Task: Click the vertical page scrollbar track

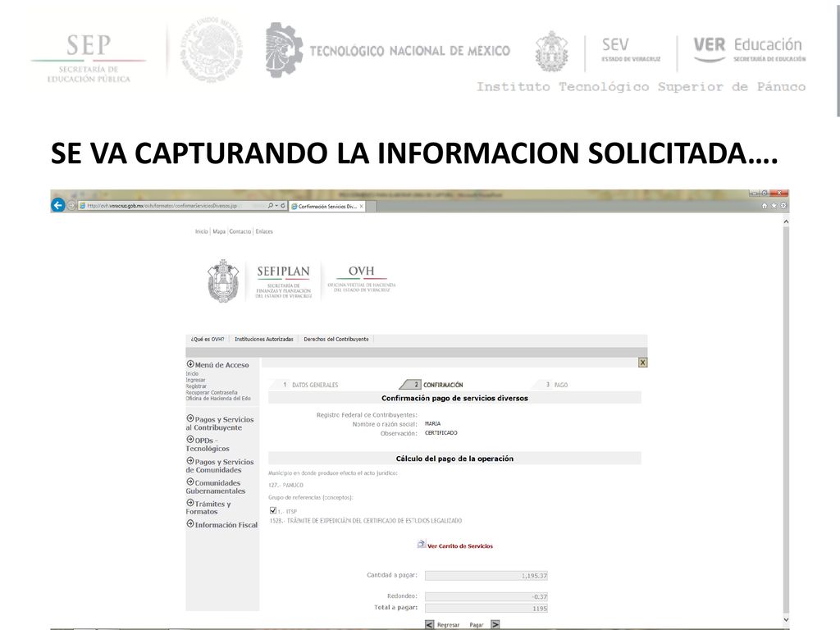Action: point(786,421)
